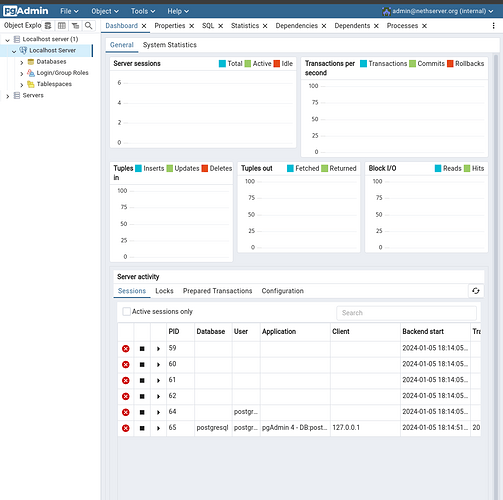Switch to the System Statistics tab
Image resolution: width=503 pixels, height=500 pixels.
[170, 45]
